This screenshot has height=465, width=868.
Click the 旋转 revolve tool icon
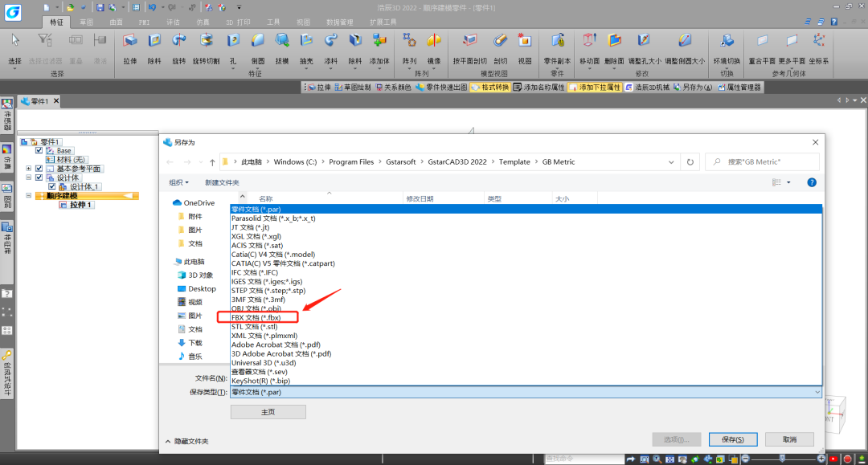[x=178, y=41]
